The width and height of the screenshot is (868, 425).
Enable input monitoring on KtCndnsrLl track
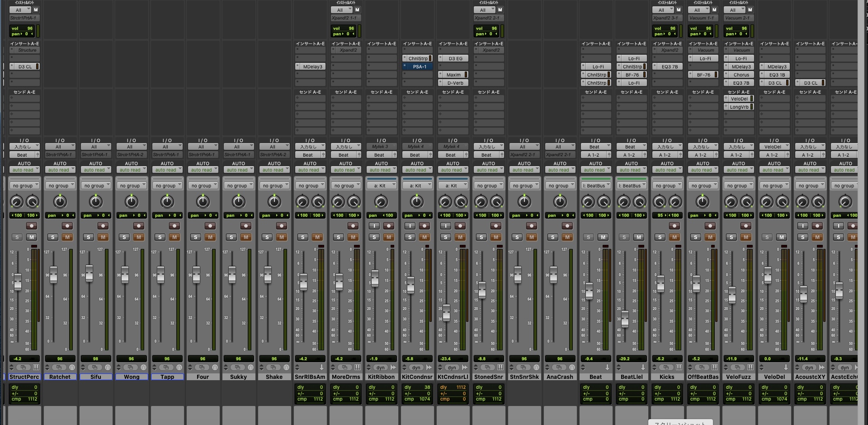[x=445, y=226]
